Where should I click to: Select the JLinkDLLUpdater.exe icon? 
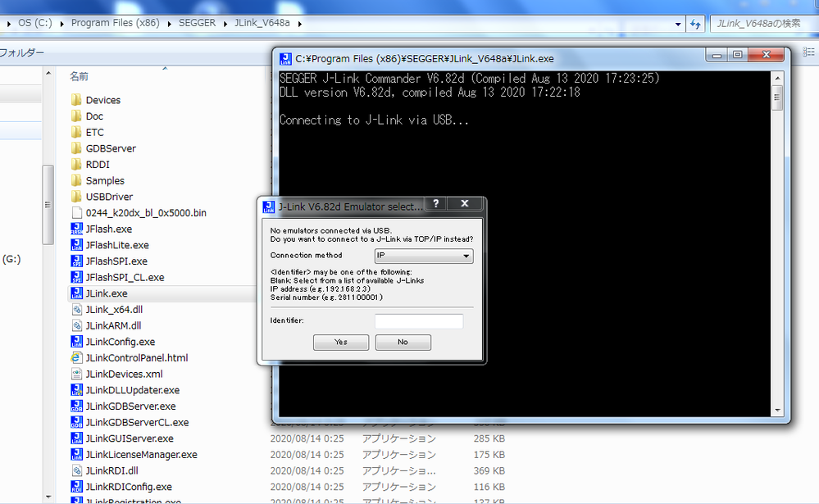point(76,390)
